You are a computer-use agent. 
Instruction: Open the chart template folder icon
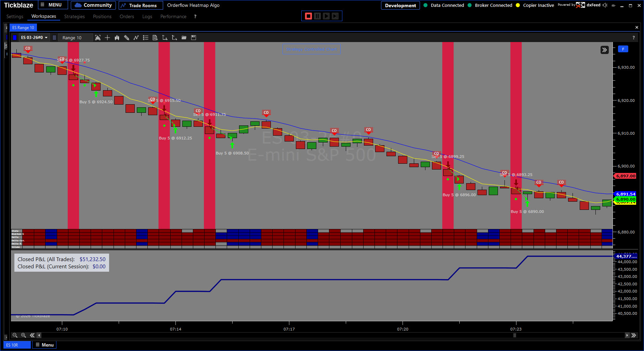click(x=184, y=38)
